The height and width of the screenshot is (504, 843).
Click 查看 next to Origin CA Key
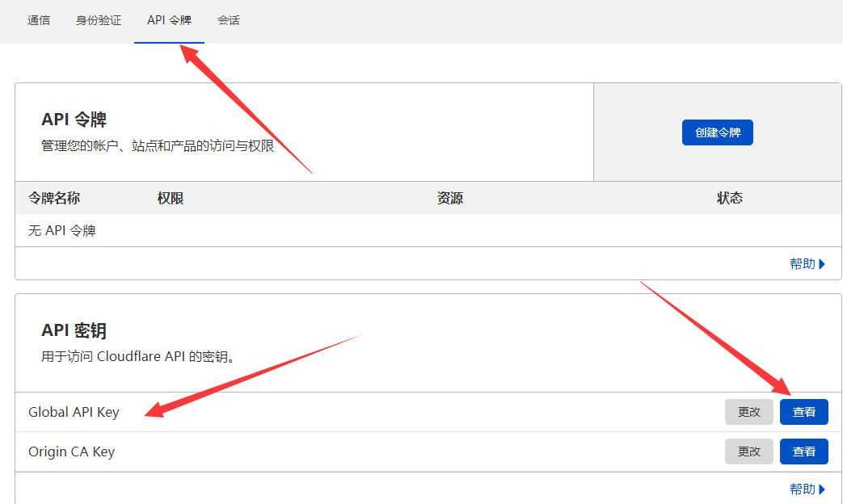[x=803, y=451]
